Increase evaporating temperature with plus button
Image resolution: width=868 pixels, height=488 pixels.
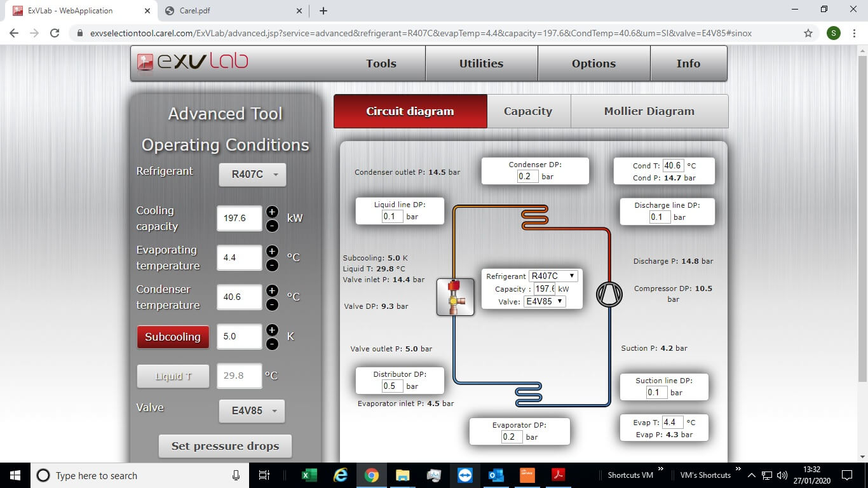[272, 251]
